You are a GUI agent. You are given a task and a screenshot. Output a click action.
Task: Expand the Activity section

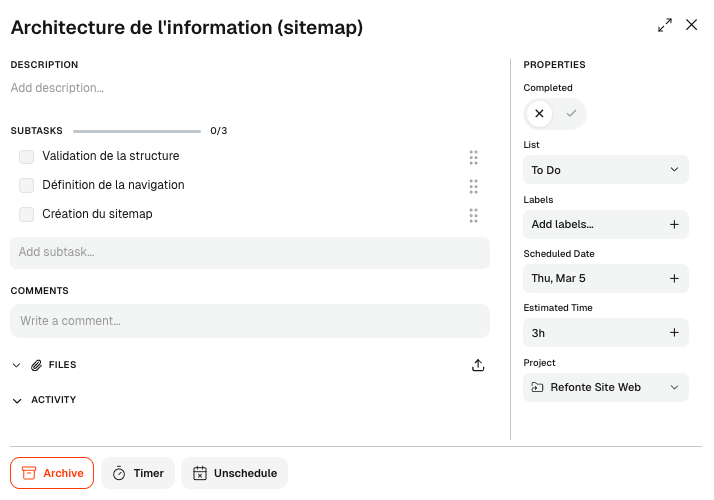pyautogui.click(x=16, y=400)
